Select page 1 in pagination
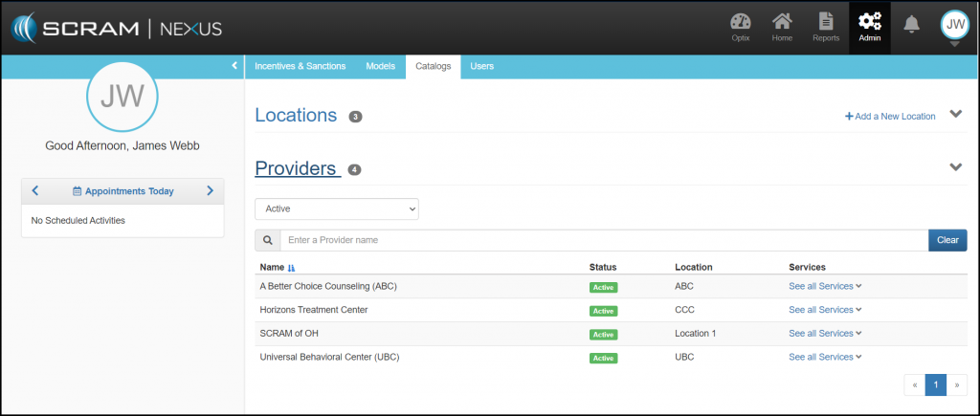 [x=935, y=384]
